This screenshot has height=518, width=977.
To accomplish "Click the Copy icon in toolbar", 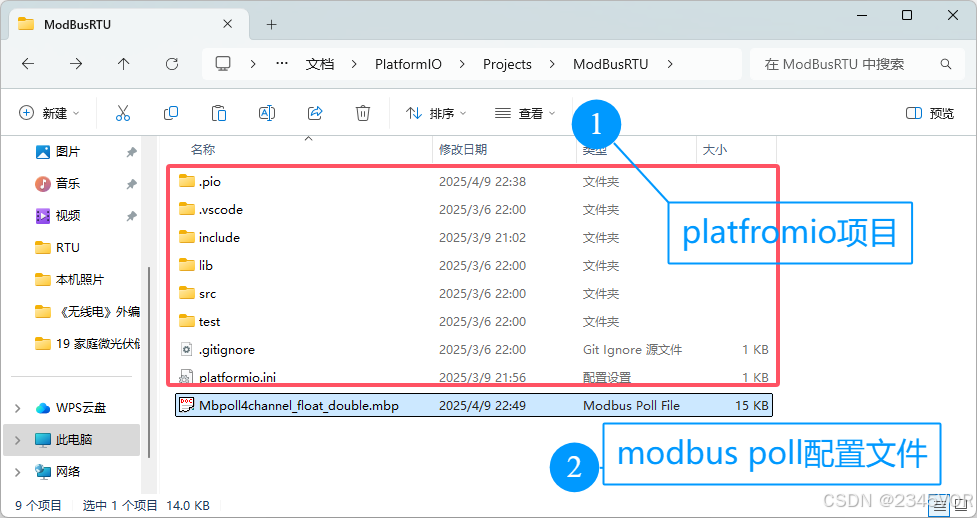I will click(x=171, y=113).
